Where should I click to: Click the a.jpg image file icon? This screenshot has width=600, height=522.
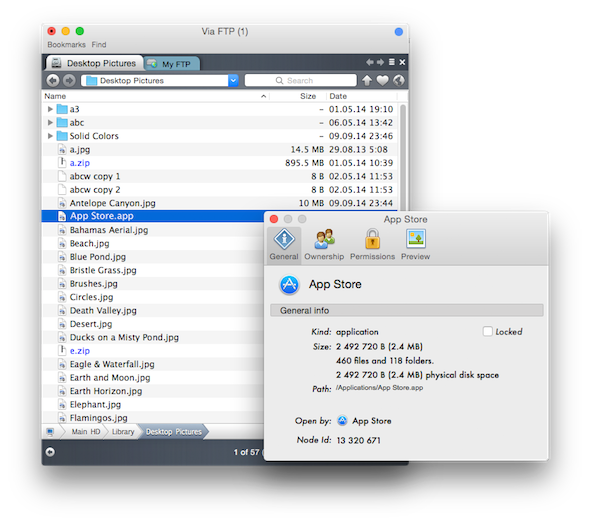point(62,149)
